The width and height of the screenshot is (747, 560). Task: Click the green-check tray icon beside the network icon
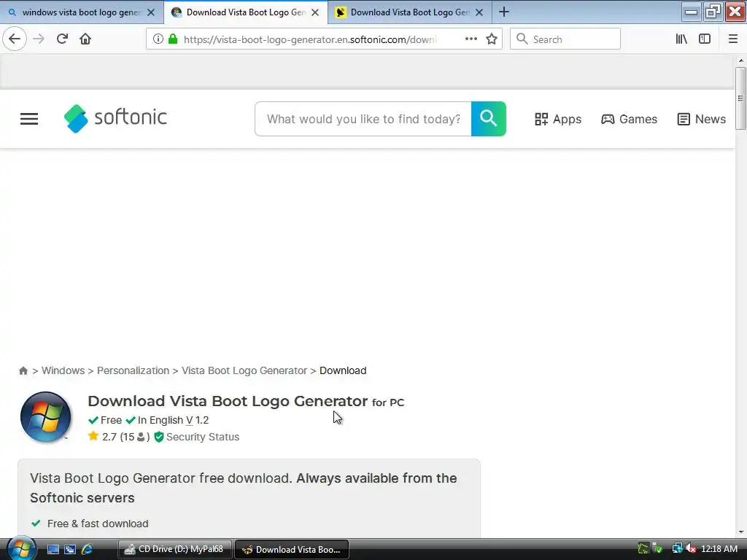click(x=657, y=549)
